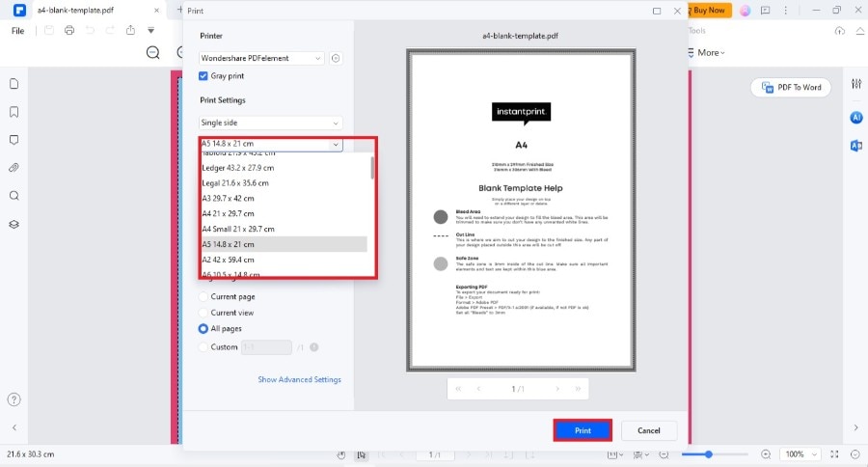The width and height of the screenshot is (868, 467).
Task: Open the File menu
Action: [x=18, y=31]
